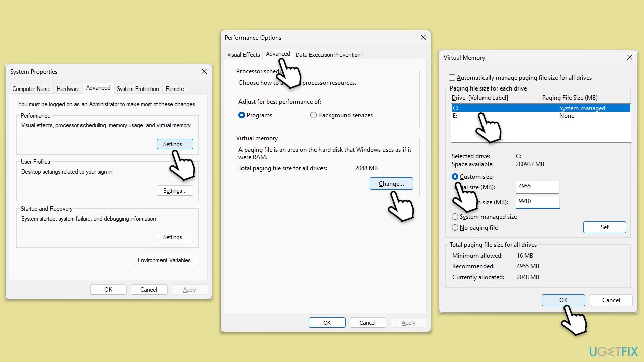Open Startup and Recovery Settings button
The image size is (644, 362).
tap(175, 237)
